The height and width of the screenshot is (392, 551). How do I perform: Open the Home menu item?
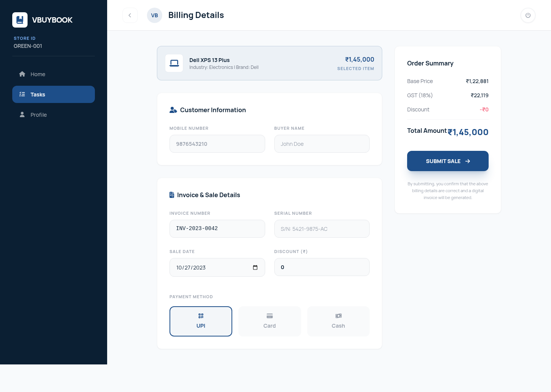click(x=54, y=74)
